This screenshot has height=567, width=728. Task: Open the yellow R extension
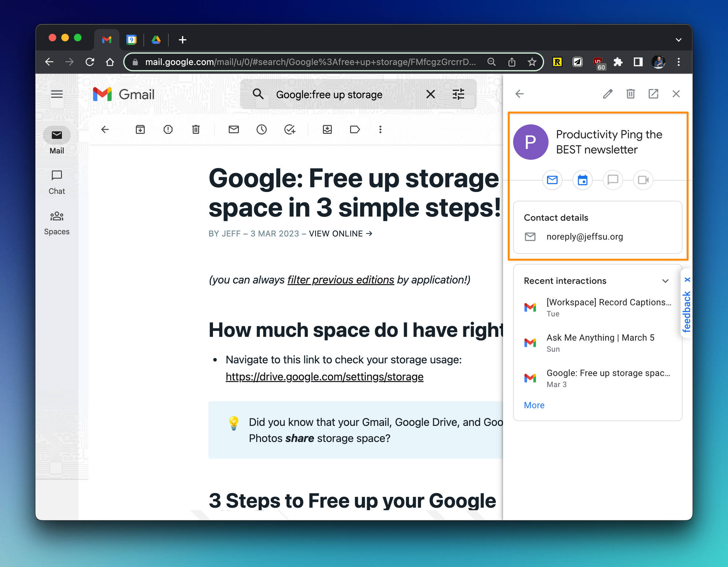557,62
